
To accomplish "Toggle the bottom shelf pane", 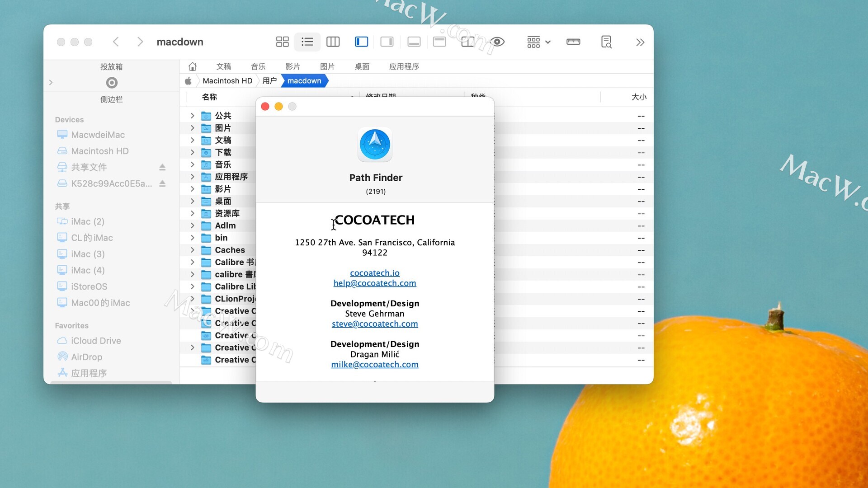I will pyautogui.click(x=414, y=42).
